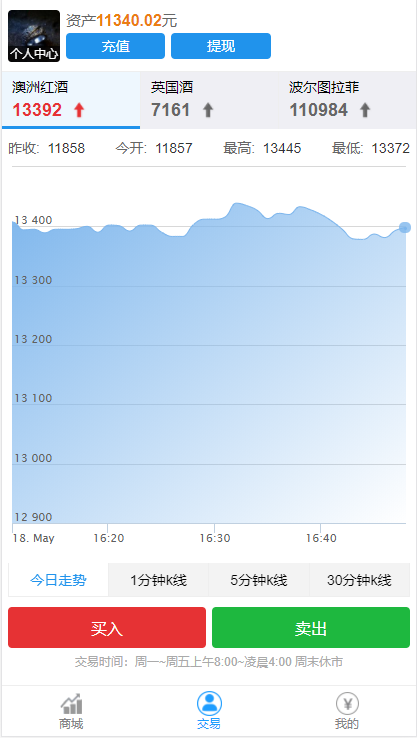Tap the green 卖出 sell button
The height and width of the screenshot is (738, 417).
coord(311,627)
